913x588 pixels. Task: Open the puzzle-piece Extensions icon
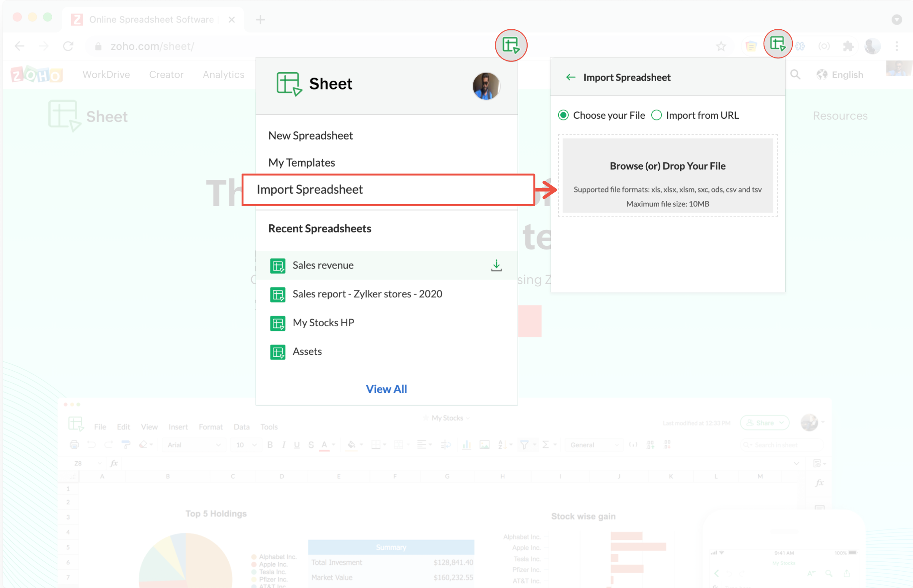click(848, 46)
